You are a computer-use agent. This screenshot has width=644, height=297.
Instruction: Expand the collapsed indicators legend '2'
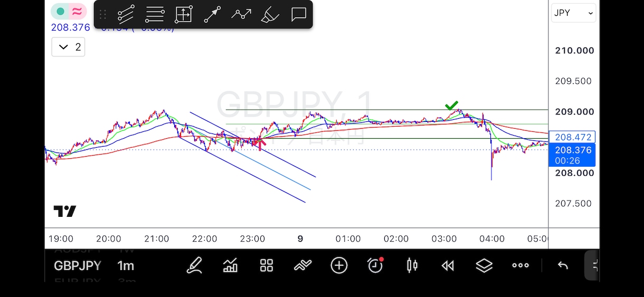coord(68,47)
